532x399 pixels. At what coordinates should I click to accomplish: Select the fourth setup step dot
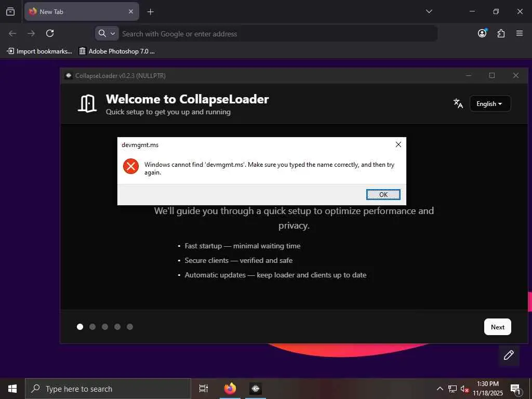pyautogui.click(x=117, y=327)
